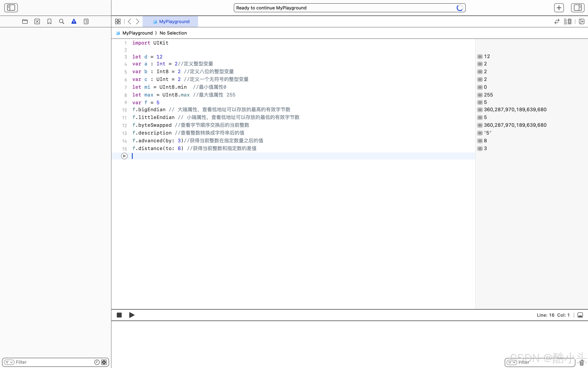Click No Selection in the jump bar
Image resolution: width=588 pixels, height=368 pixels.
(x=173, y=33)
